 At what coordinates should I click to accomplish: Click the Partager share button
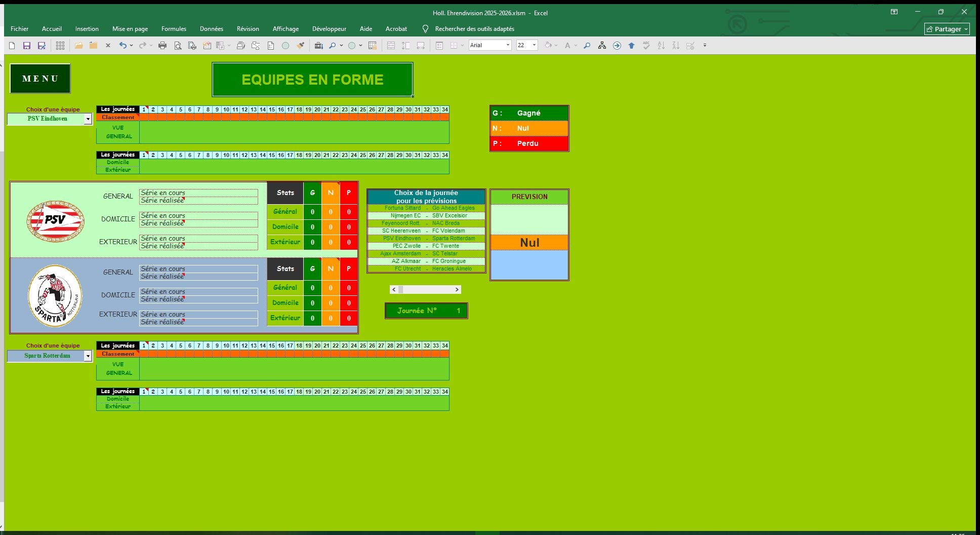(946, 29)
